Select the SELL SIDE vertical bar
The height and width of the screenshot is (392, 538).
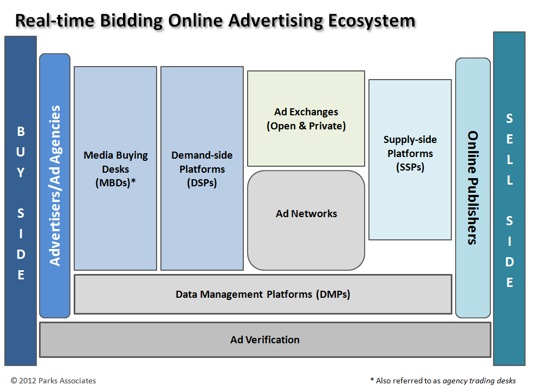(x=509, y=199)
